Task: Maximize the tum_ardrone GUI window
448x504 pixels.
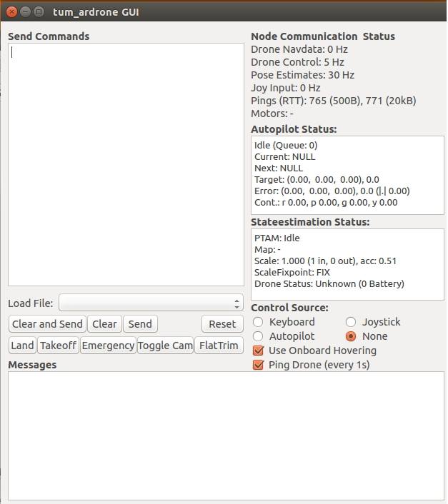Action: click(39, 11)
